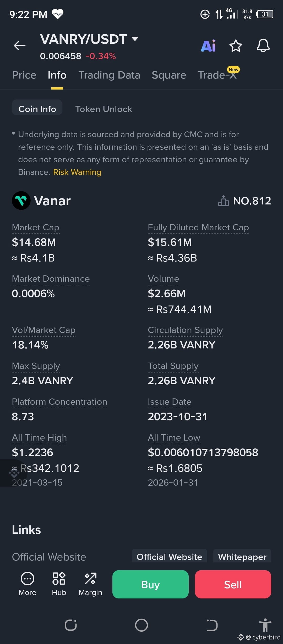
Task: Open the Trading Data tab
Action: pos(109,75)
